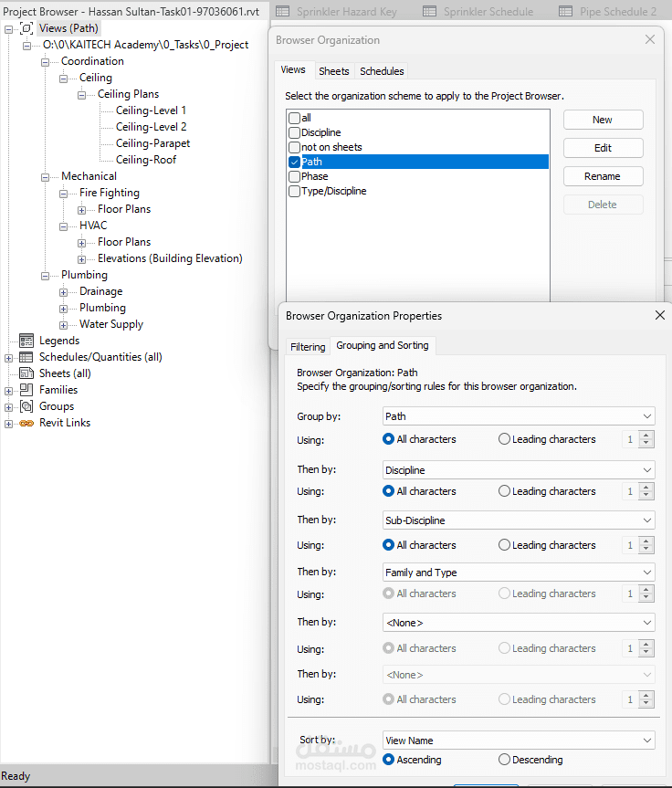Viewport: 672px width, 788px height.
Task: Click the Groups icon in browser tree
Action: click(x=26, y=406)
